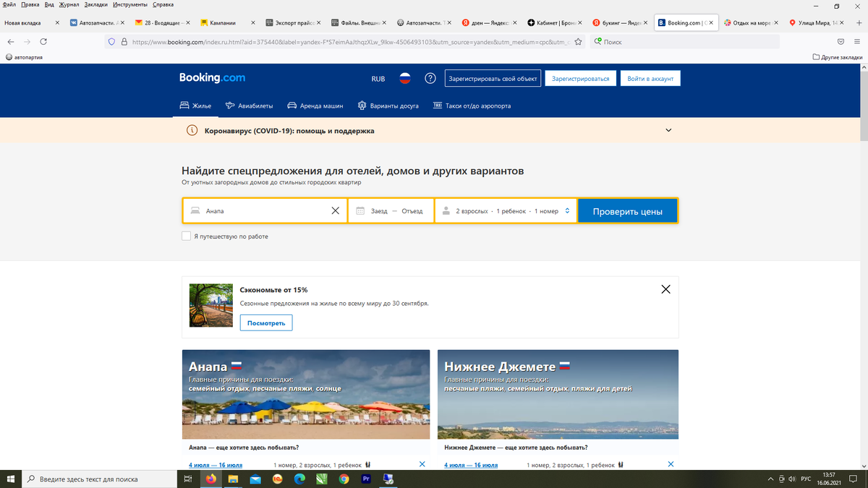Viewport: 868px width, 488px height.
Task: Click the guests person icon
Action: (x=446, y=211)
